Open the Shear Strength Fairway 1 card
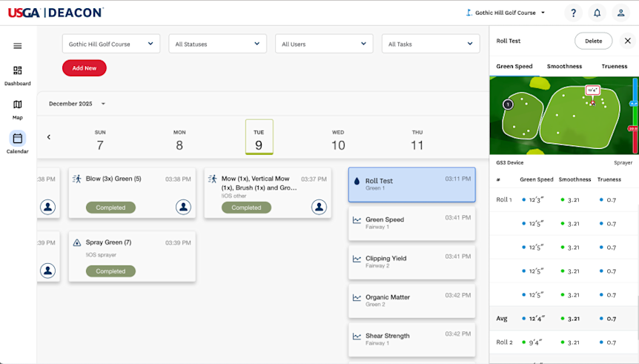Viewport: 639px width, 364px height. point(411,340)
